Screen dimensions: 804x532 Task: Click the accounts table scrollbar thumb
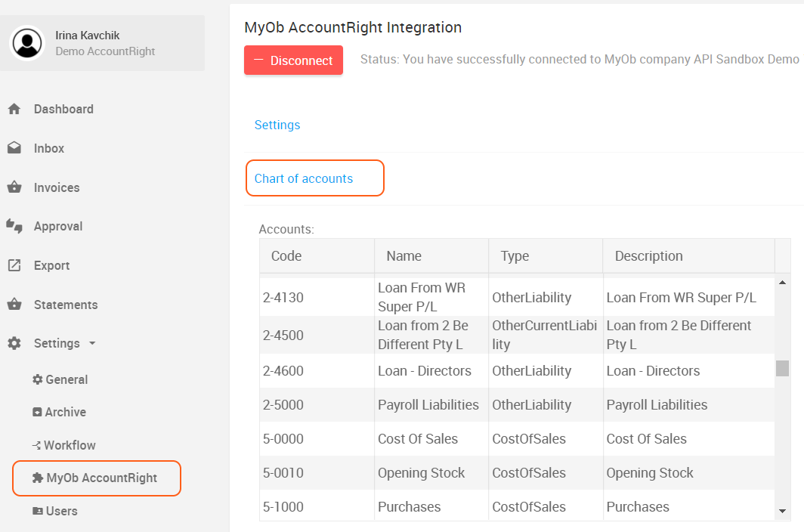click(x=783, y=368)
